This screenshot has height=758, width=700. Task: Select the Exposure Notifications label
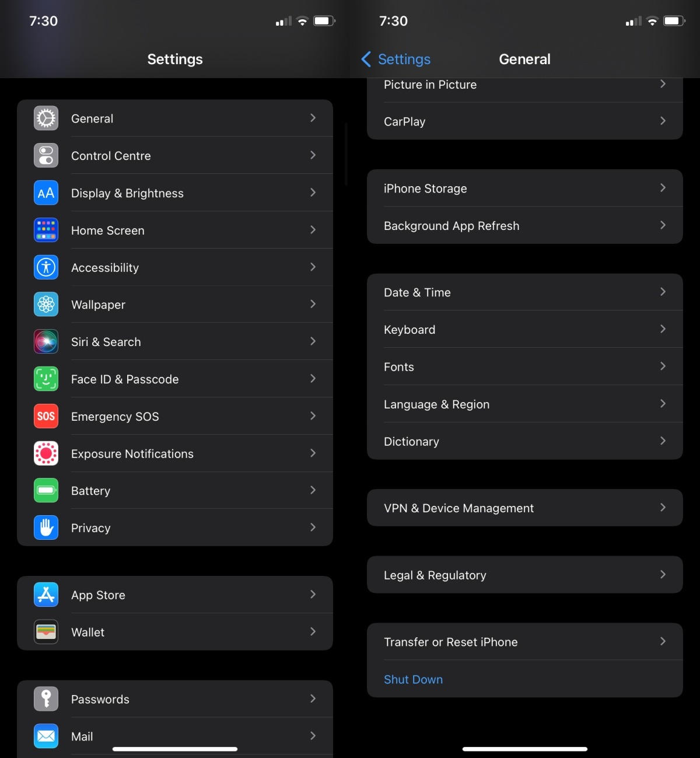[x=132, y=454]
